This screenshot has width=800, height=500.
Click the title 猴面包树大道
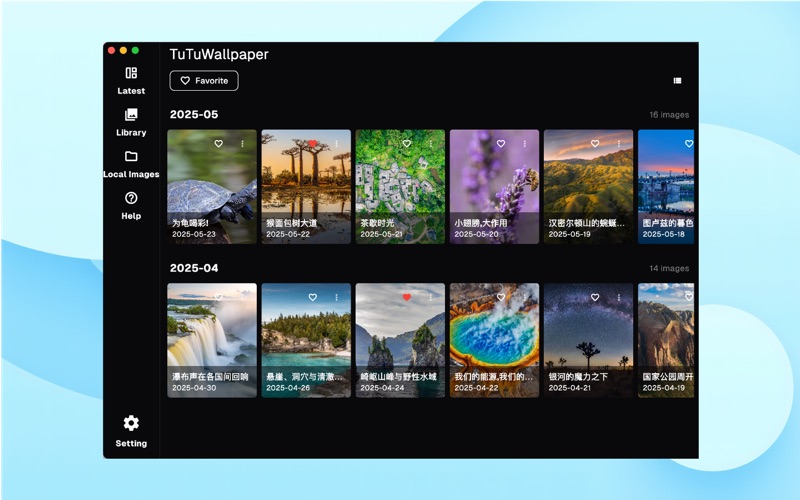292,223
